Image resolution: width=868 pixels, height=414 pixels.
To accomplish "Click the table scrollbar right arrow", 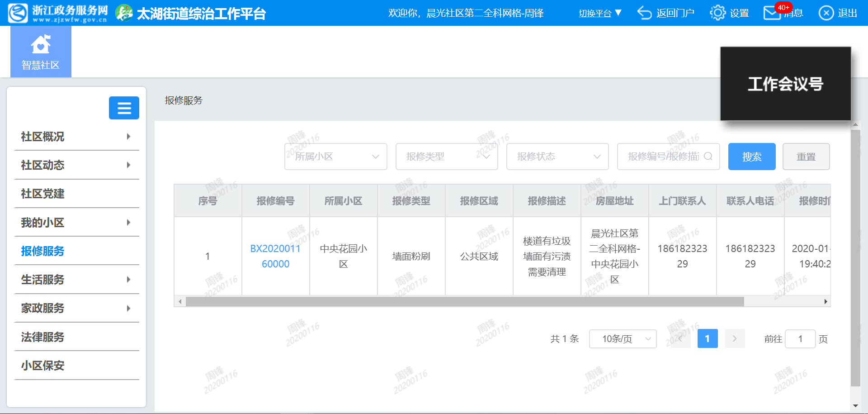I will click(826, 301).
